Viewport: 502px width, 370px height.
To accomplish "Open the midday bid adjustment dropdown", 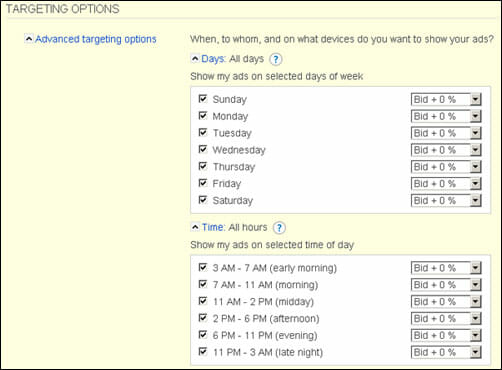I will pos(446,302).
